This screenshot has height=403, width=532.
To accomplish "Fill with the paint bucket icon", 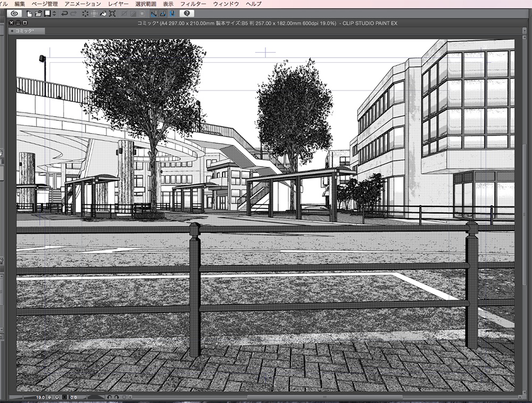I will click(103, 14).
